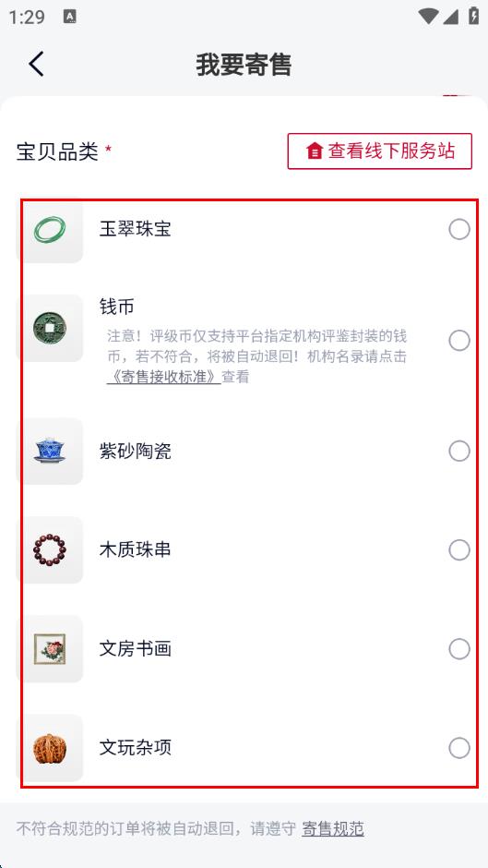Image resolution: width=488 pixels, height=868 pixels.
Task: Select the 文房书画 radio button
Action: (x=459, y=649)
